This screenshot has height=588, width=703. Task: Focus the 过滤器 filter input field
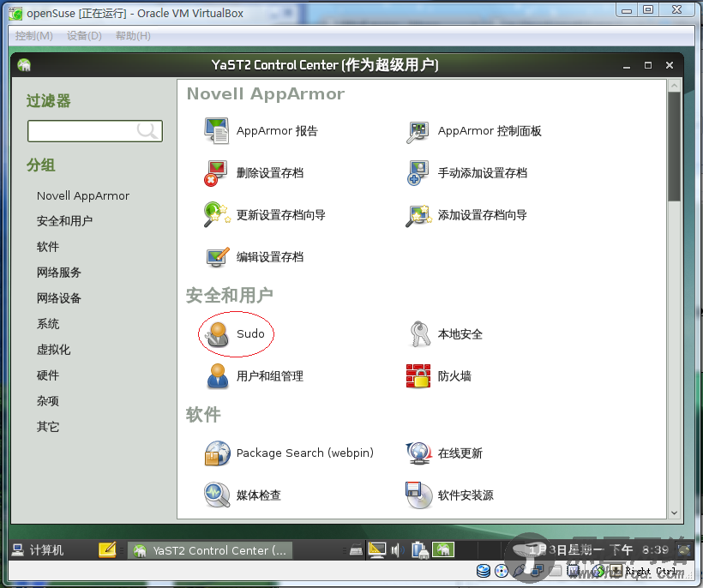point(94,131)
